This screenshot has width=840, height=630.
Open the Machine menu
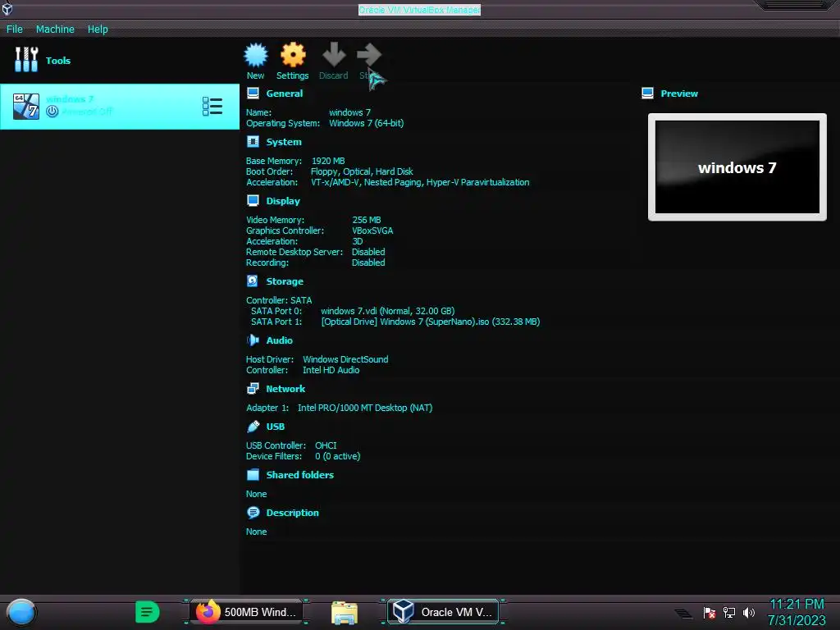pos(55,29)
